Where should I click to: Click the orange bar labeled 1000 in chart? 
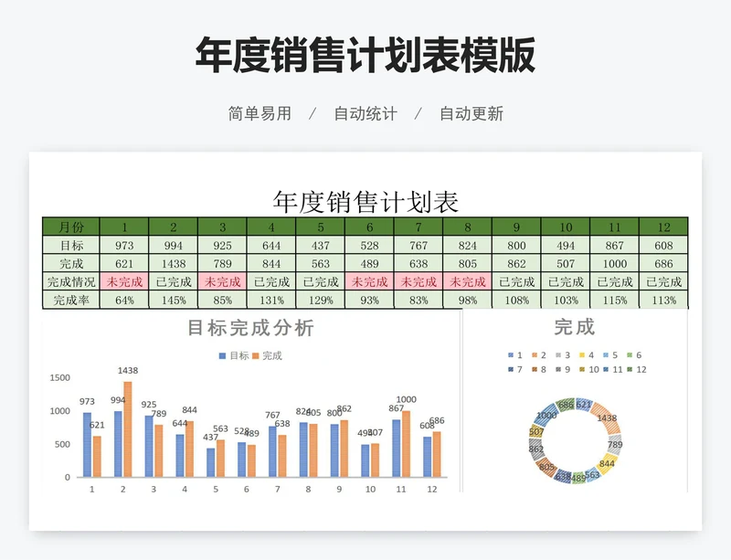(x=406, y=444)
